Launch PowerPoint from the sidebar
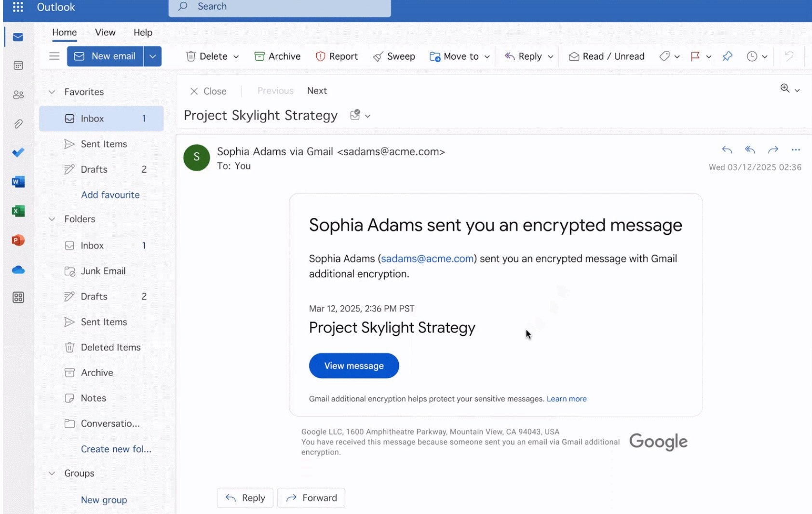Screen dimensions: 812x514 18,240
